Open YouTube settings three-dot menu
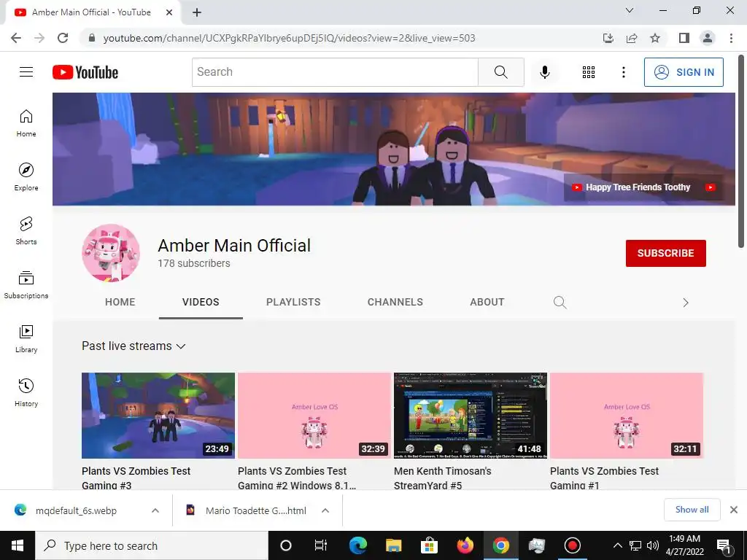 coord(623,72)
